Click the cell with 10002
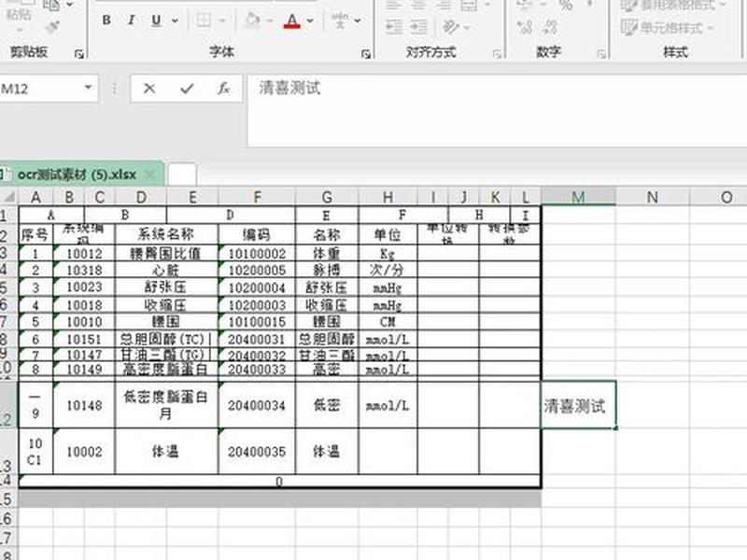The image size is (747, 560). 84,452
